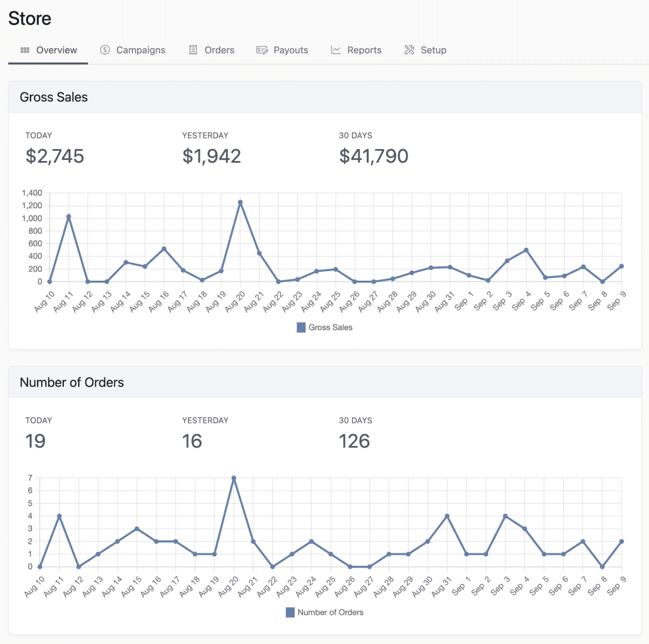The image size is (649, 644).
Task: Click the Gross Sales panel heading
Action: tap(54, 97)
